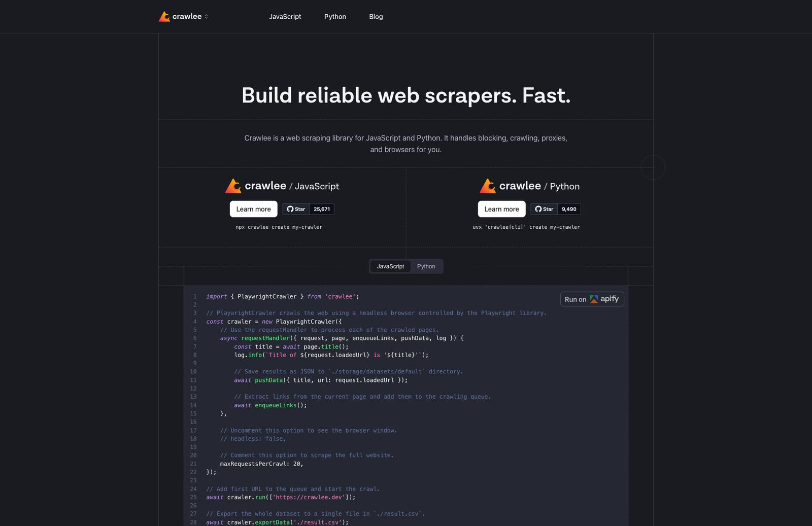
Task: Click the maxRequestsPerCrawl: 20 code line
Action: 262,464
